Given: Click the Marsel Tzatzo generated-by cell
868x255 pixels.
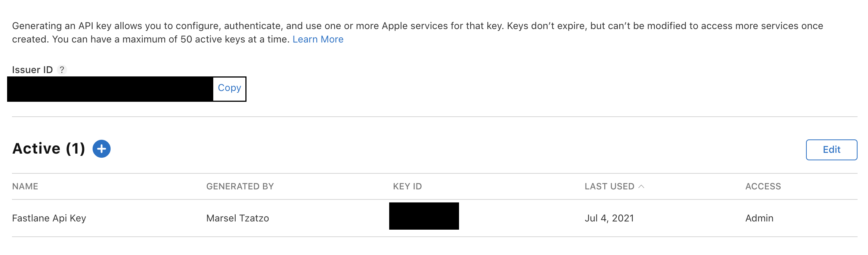Looking at the screenshot, I should (237, 218).
